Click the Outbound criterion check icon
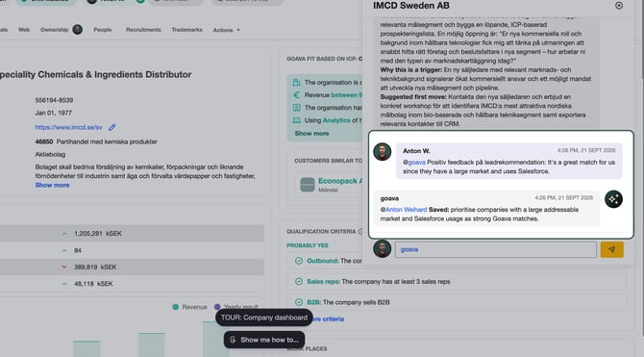The image size is (644, 357). [299, 261]
